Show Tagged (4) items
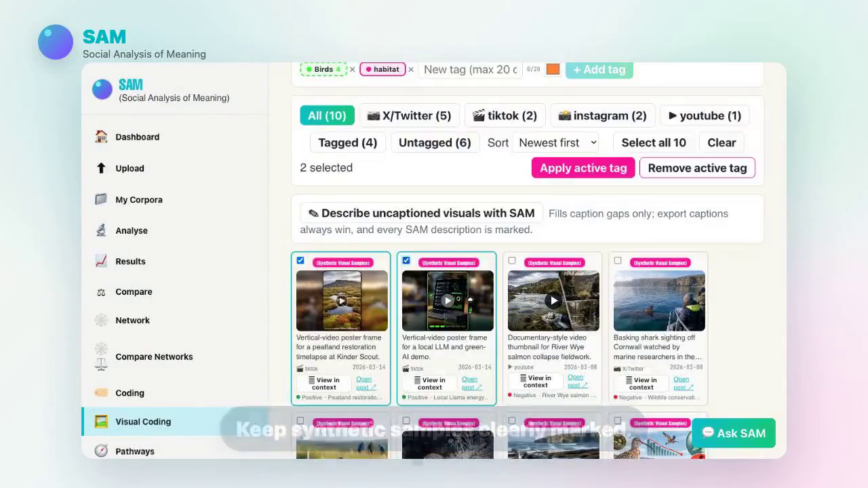Screen dimensions: 868x488 [x=347, y=142]
